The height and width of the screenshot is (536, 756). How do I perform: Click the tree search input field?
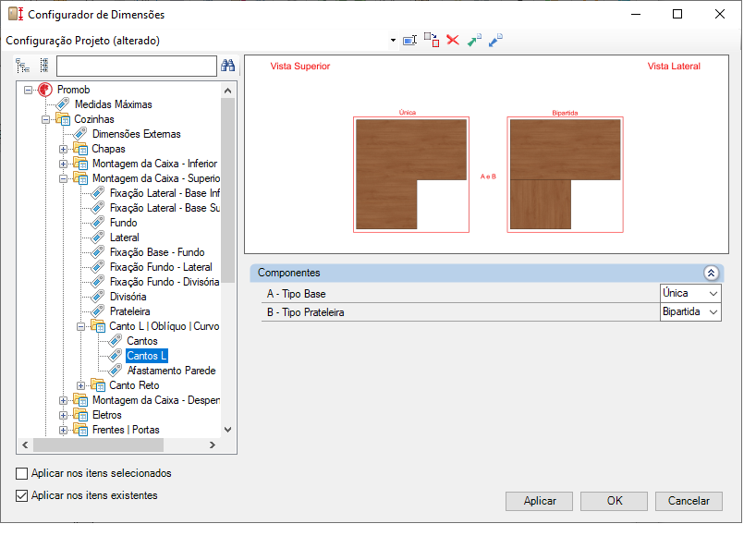(136, 66)
